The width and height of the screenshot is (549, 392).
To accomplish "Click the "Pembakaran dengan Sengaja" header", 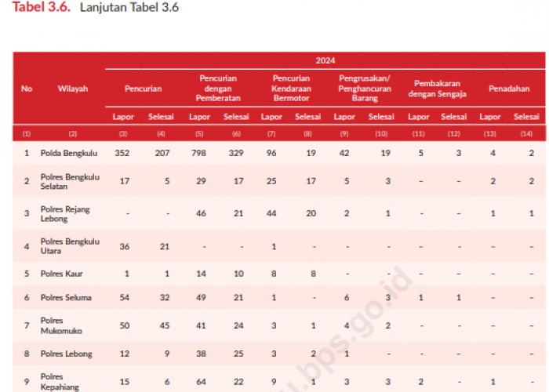I will click(x=438, y=89).
